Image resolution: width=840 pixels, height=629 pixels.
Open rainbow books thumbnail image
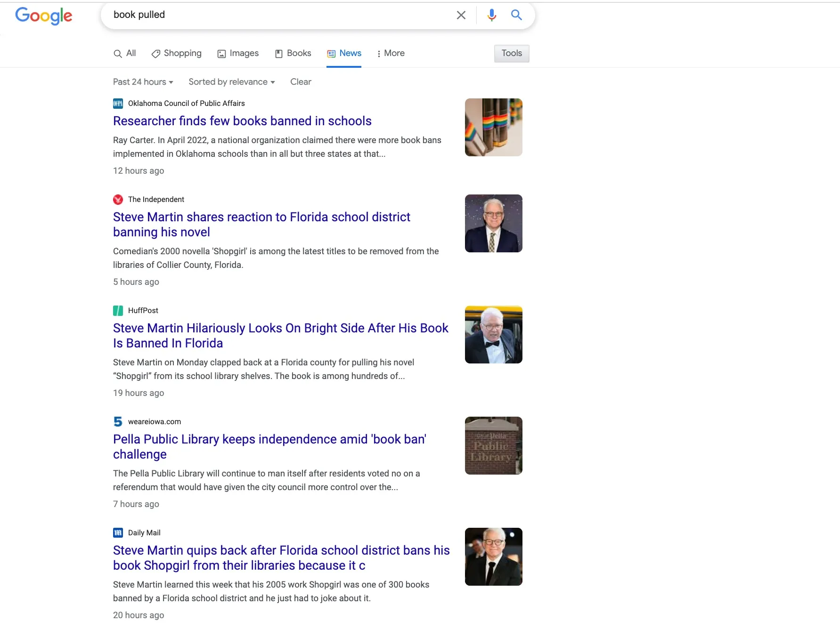point(493,127)
